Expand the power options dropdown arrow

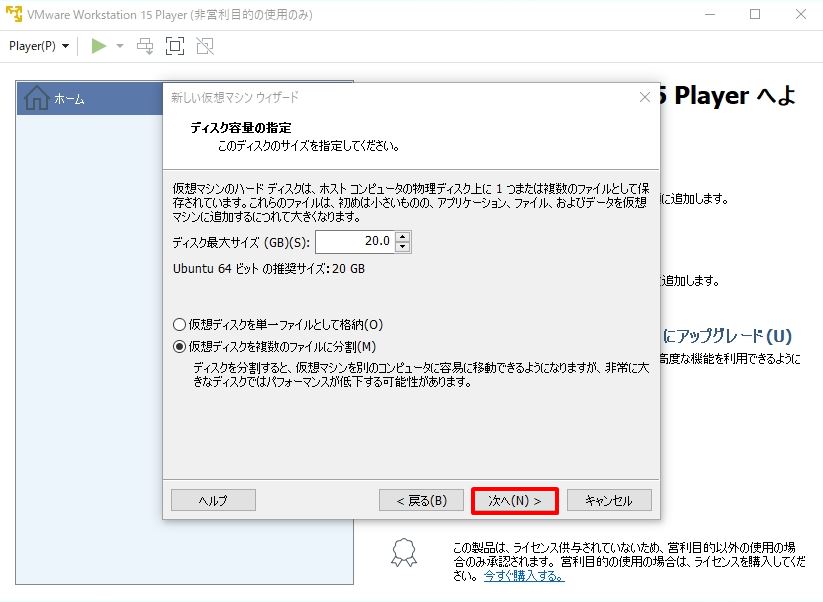[x=120, y=46]
